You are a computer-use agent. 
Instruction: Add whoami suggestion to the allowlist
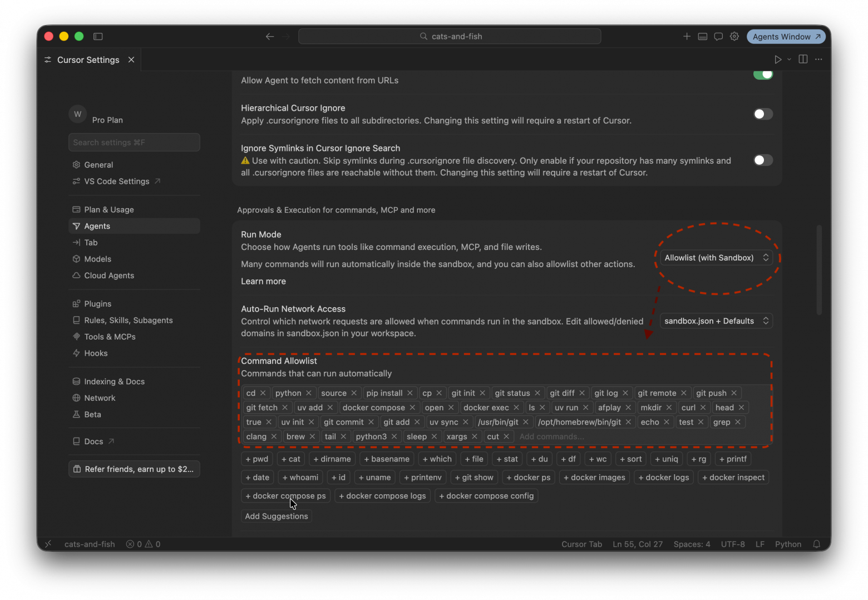click(300, 478)
